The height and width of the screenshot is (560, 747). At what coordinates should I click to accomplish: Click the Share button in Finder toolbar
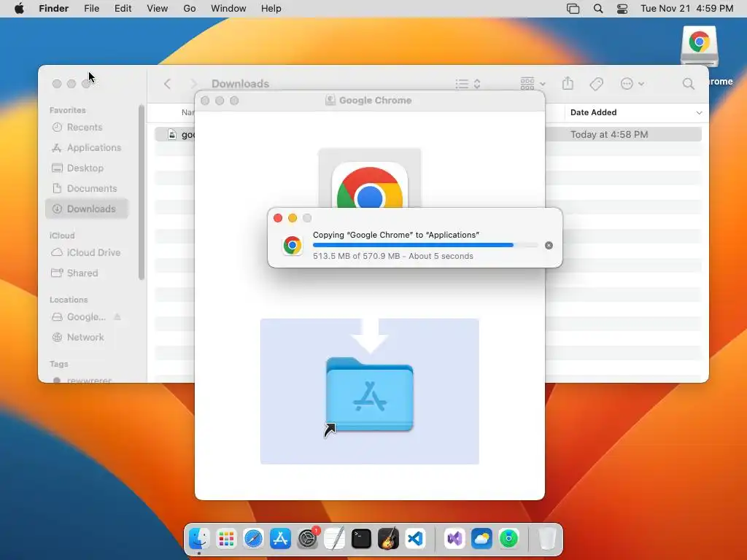click(x=568, y=84)
